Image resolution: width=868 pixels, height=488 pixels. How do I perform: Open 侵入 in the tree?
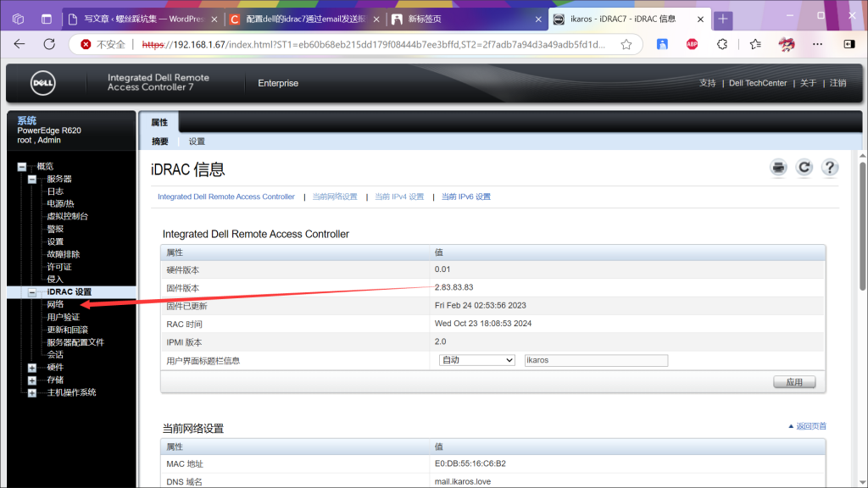[x=55, y=280]
